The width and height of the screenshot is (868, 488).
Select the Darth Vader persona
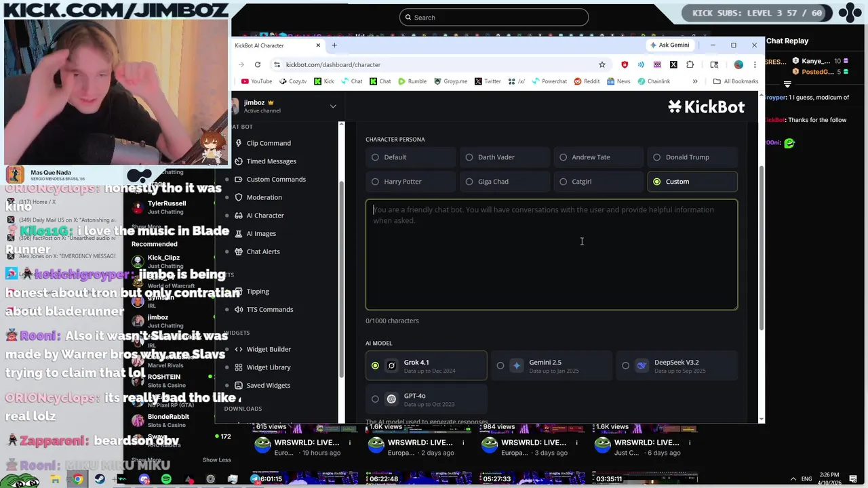tap(505, 157)
